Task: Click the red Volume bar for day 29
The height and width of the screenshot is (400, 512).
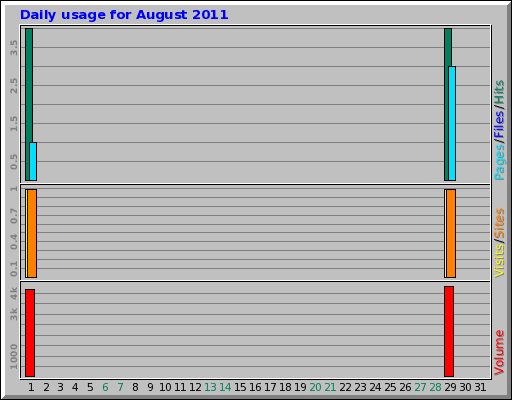Action: point(449,331)
